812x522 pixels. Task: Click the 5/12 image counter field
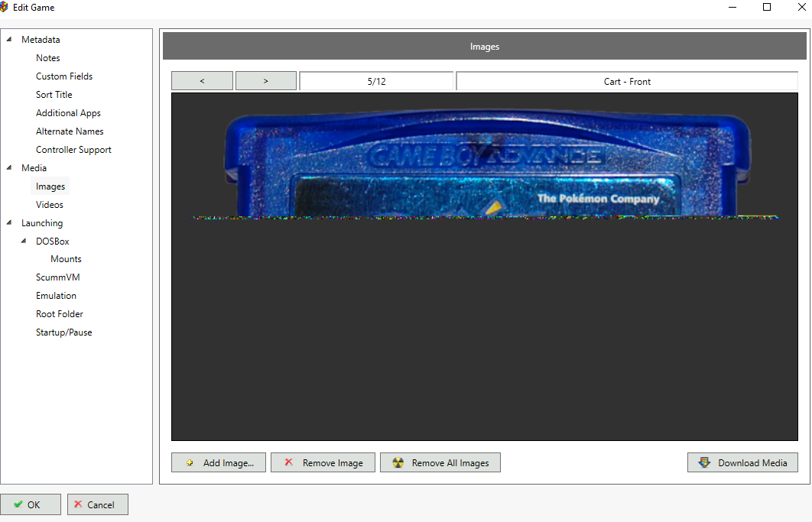[x=376, y=81]
